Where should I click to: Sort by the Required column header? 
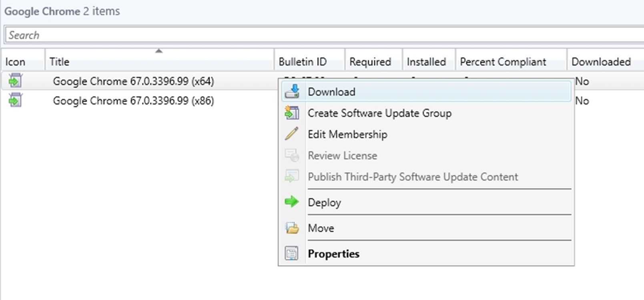pos(373,62)
